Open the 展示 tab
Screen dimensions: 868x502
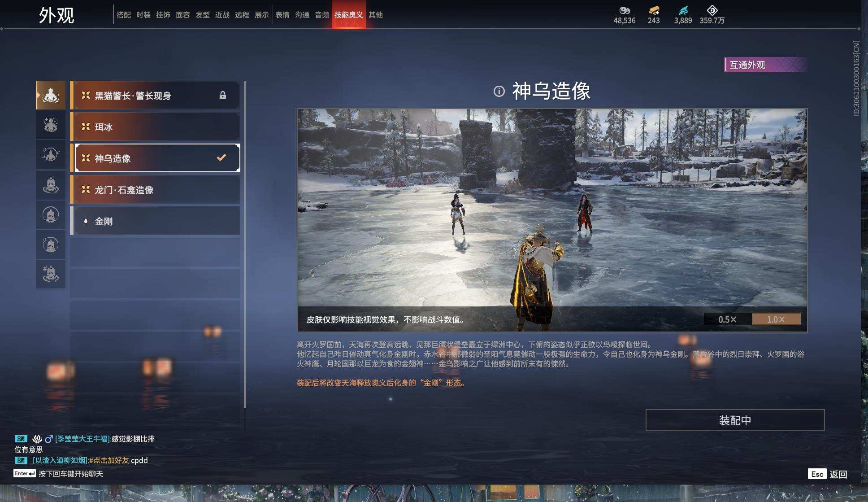(x=262, y=15)
